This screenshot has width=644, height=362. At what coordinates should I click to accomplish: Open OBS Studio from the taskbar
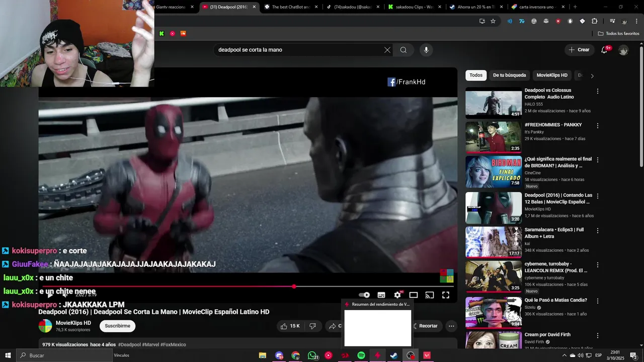411,355
